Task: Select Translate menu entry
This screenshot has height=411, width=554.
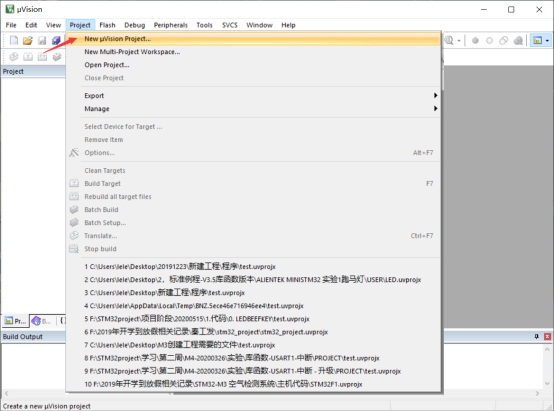Action: pyautogui.click(x=253, y=236)
